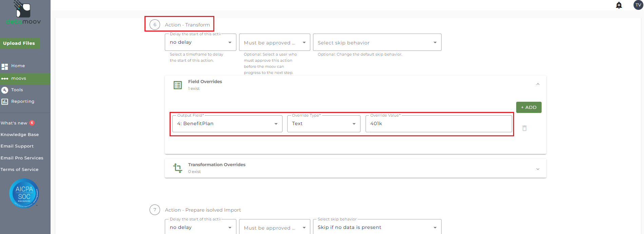The height and width of the screenshot is (234, 644).
Task: Click the AICPA SOC badge
Action: [x=24, y=193]
